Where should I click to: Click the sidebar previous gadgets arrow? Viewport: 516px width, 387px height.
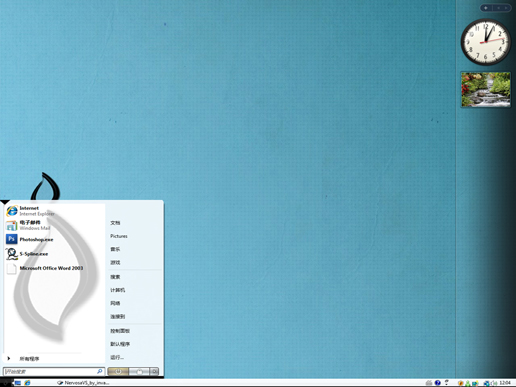(499, 7)
